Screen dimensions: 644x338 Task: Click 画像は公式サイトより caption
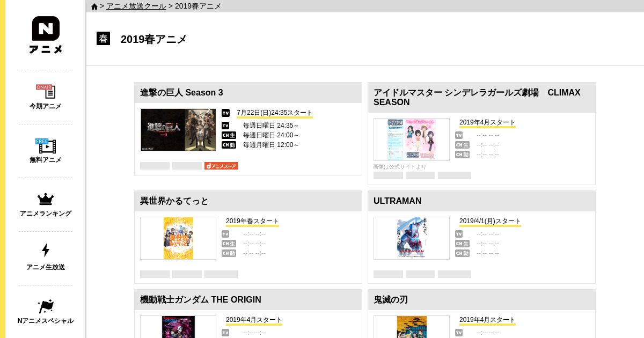[x=400, y=167]
